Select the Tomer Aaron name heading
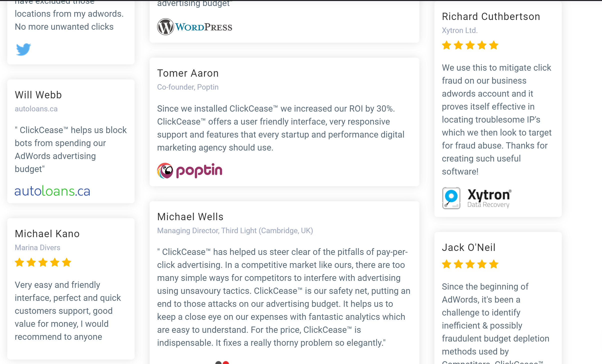Viewport: 602px width, 364px height. [x=188, y=73]
